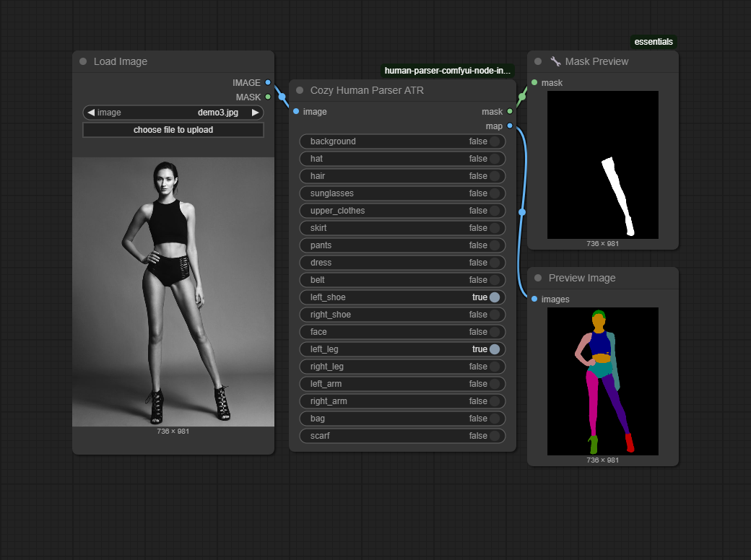Select next image with right arrow
751x560 pixels.
click(255, 113)
